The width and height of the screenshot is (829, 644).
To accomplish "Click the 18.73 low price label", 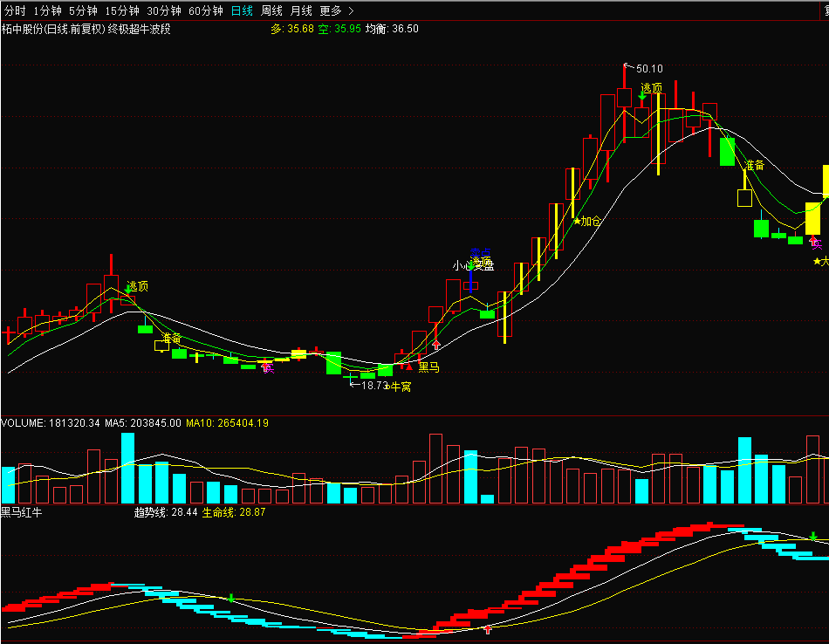I will coord(375,385).
